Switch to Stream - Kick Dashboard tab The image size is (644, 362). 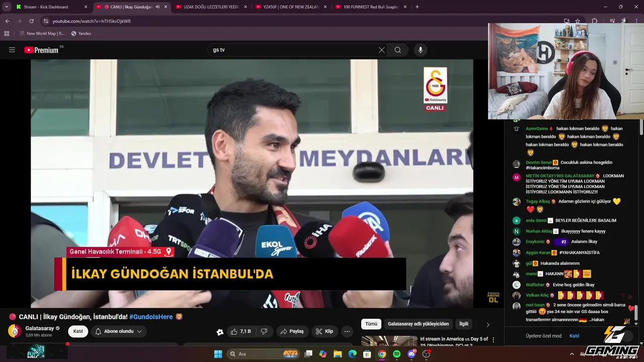click(51, 7)
